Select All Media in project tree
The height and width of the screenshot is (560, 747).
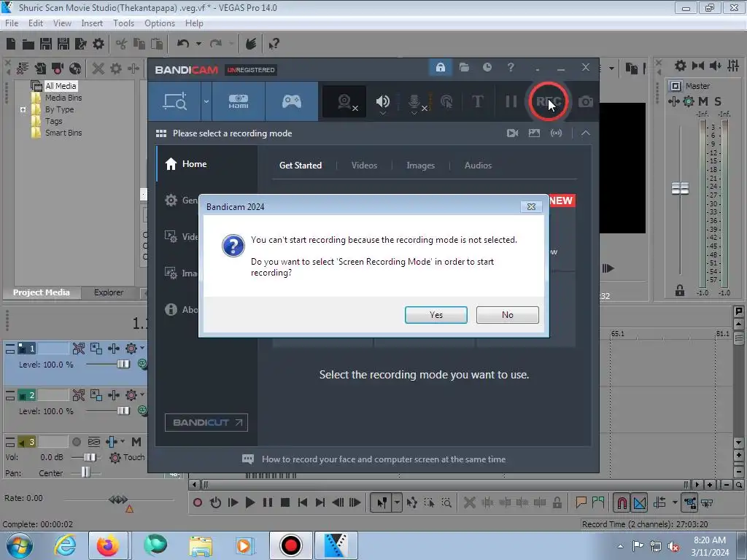pos(61,86)
